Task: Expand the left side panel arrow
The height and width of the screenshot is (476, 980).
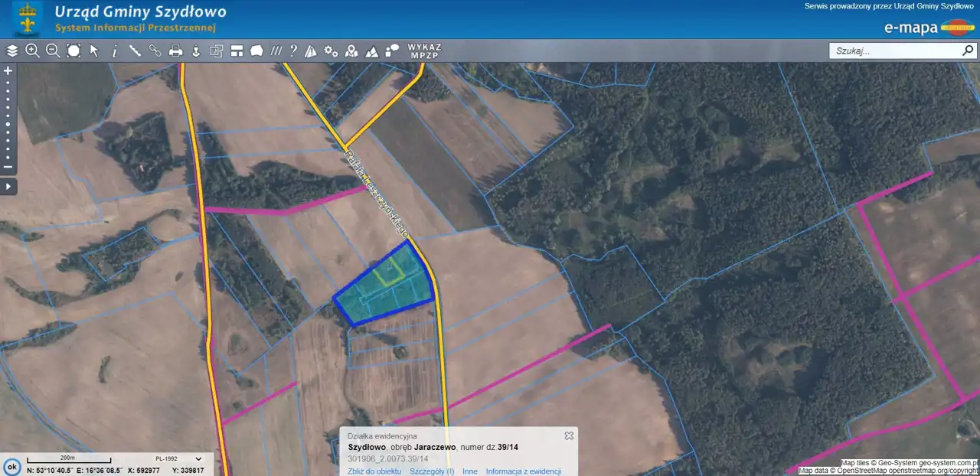Action: [x=8, y=186]
